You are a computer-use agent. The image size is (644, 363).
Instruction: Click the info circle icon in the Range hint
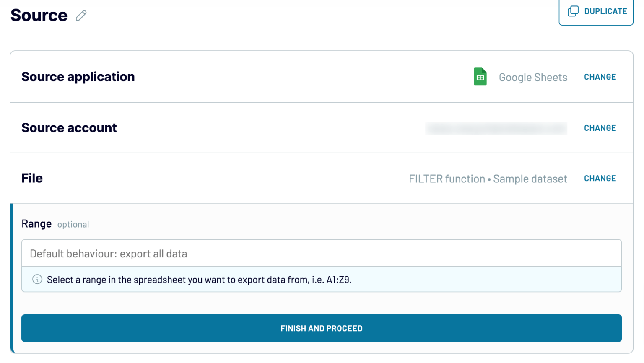(37, 279)
